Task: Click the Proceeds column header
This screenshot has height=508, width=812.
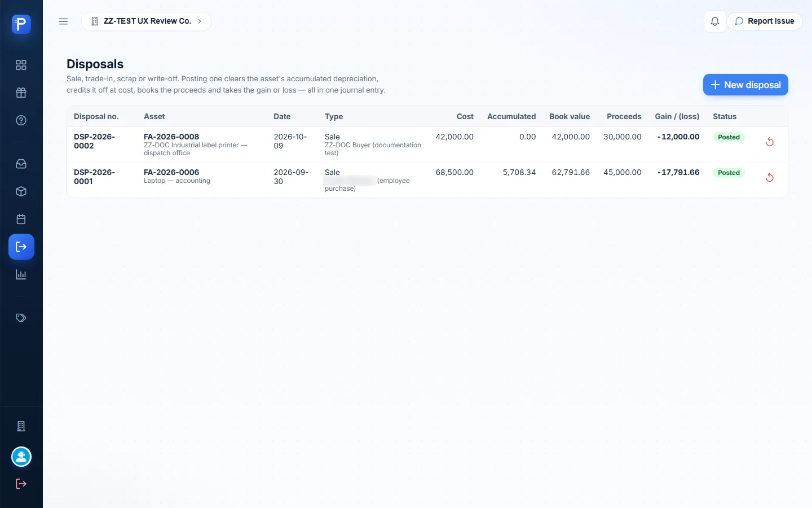Action: [624, 116]
